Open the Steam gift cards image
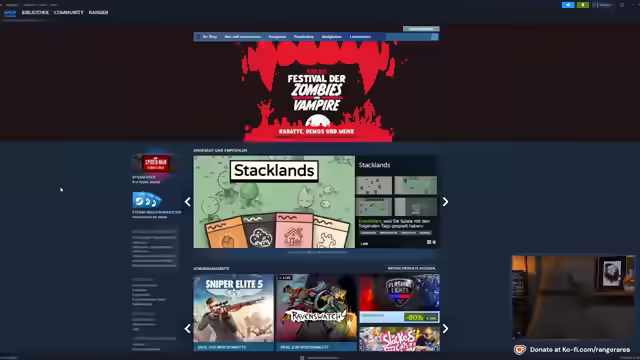The height and width of the screenshot is (360, 640). point(147,200)
